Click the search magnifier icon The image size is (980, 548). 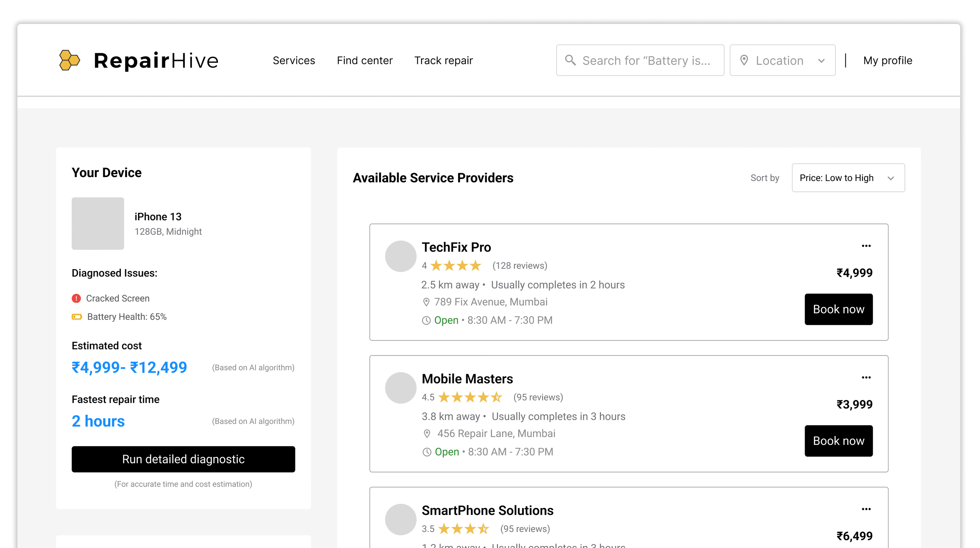coord(570,60)
